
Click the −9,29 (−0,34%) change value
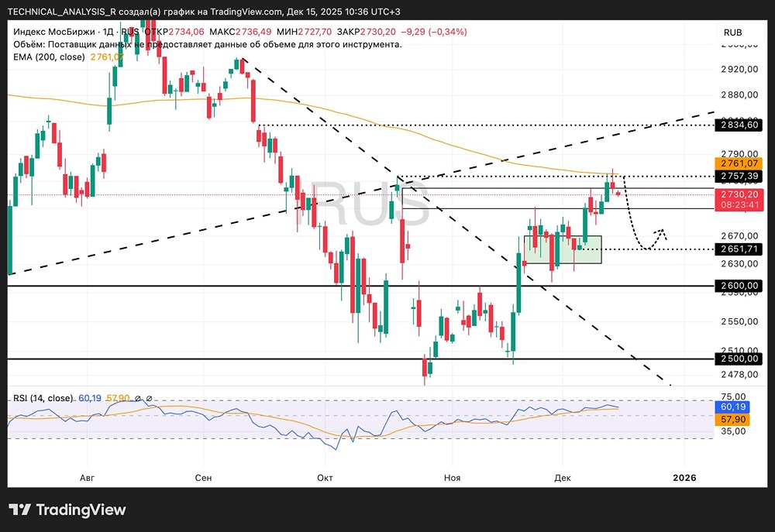pyautogui.click(x=433, y=32)
